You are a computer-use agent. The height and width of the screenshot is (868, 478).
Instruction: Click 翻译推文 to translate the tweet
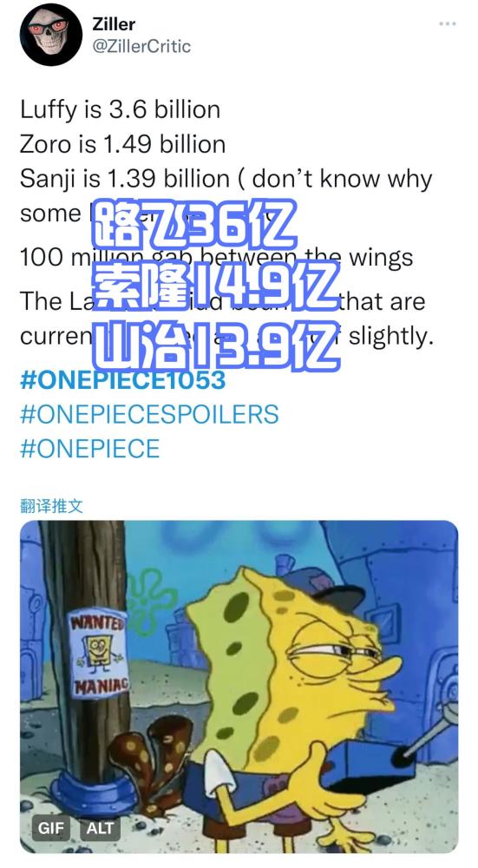tap(51, 505)
